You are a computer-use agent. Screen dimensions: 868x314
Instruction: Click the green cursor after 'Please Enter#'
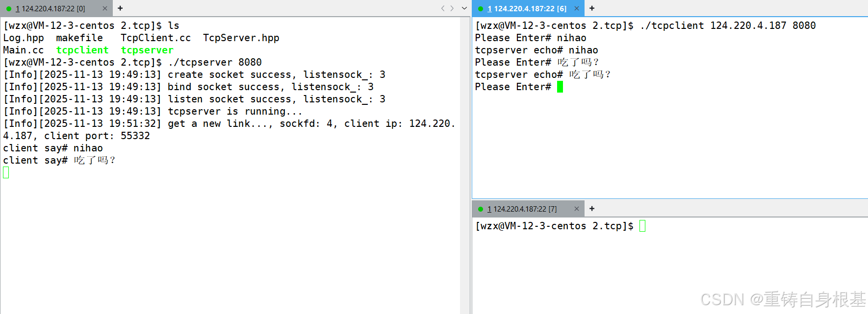click(x=560, y=87)
